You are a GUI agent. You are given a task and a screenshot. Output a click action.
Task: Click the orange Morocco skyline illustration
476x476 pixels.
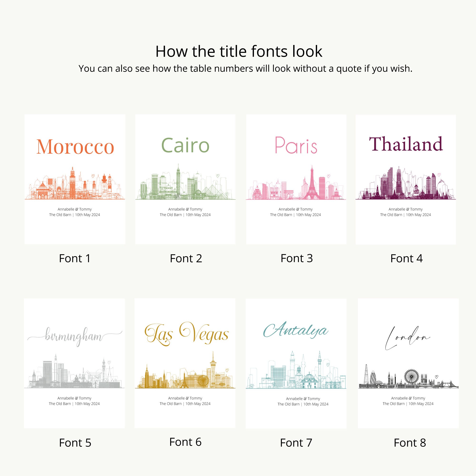pyautogui.click(x=75, y=183)
